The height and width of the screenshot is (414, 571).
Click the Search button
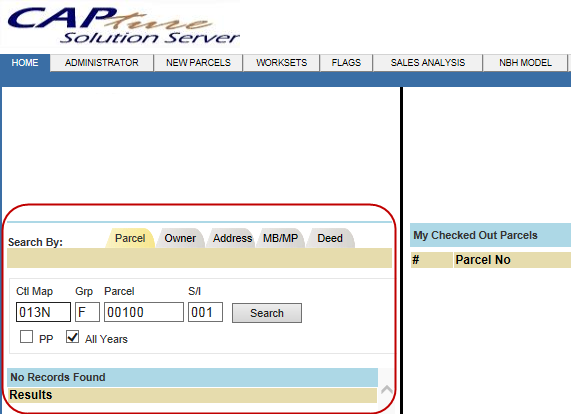tap(267, 313)
